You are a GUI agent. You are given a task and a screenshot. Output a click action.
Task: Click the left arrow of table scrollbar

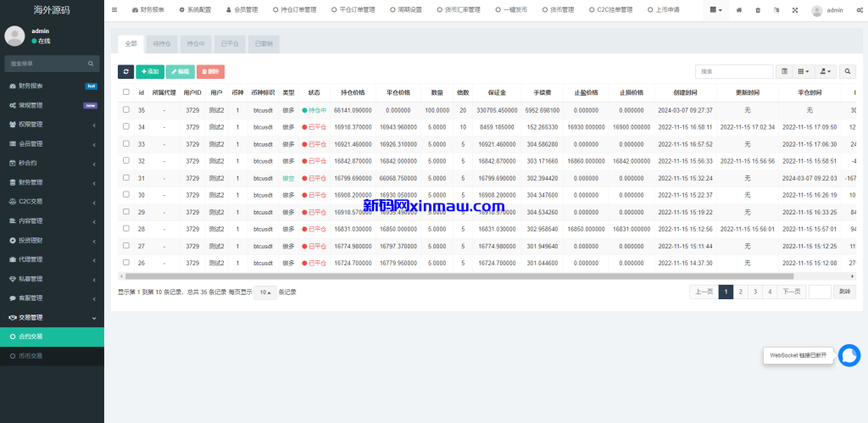point(120,276)
